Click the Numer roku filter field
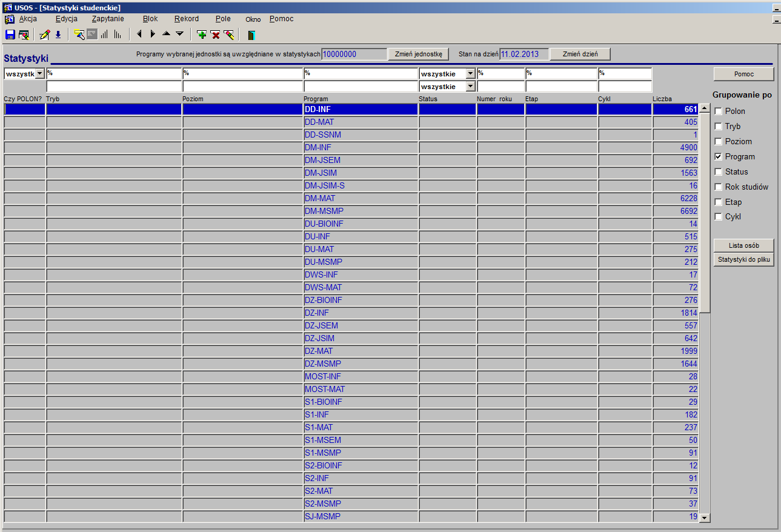Screen dimensions: 781x532 500,74
